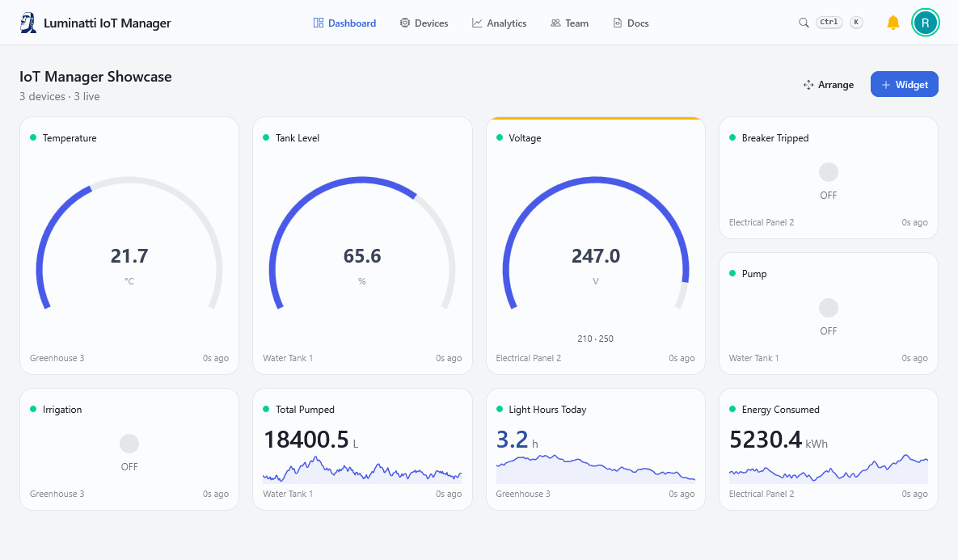The height and width of the screenshot is (560, 958).
Task: Click the Arrange button
Action: tap(829, 84)
